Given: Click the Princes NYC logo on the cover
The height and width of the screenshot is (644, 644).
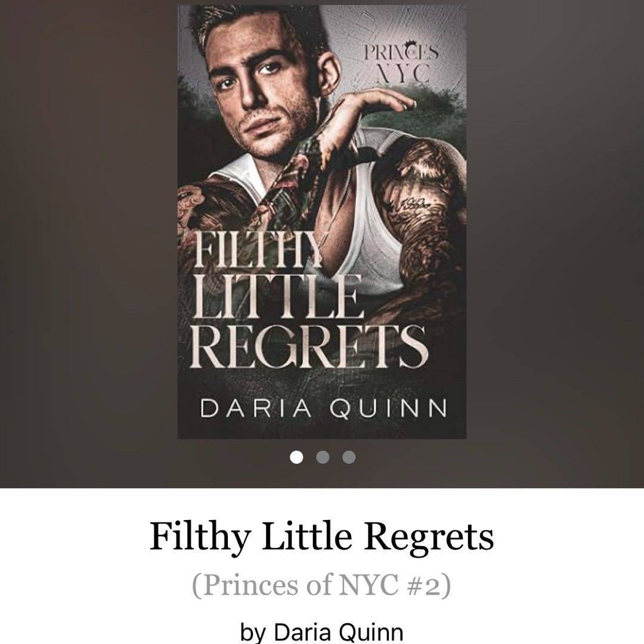Looking at the screenshot, I should [x=402, y=63].
